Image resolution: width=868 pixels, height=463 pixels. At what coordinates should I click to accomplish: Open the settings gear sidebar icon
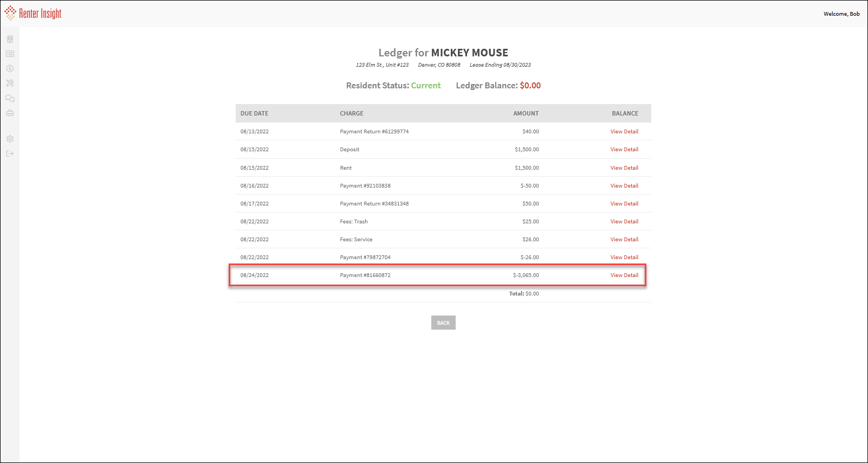pyautogui.click(x=10, y=139)
